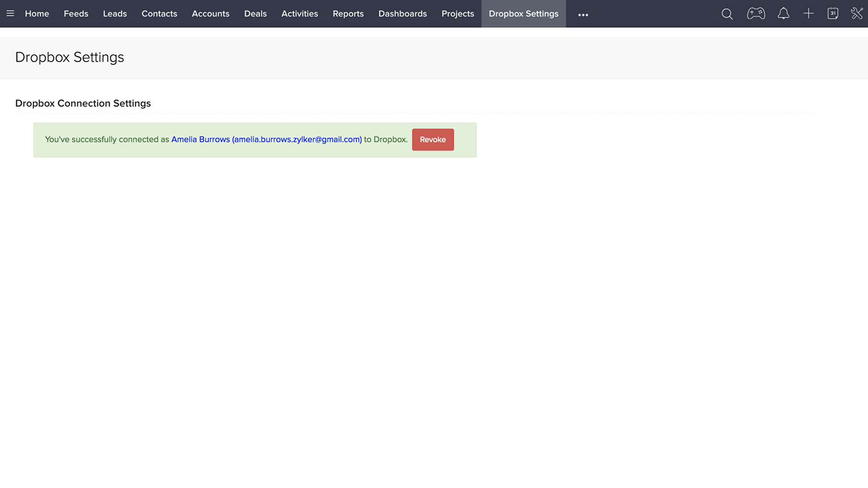Open the Feeds tab
The height and width of the screenshot is (488, 868).
pos(76,14)
